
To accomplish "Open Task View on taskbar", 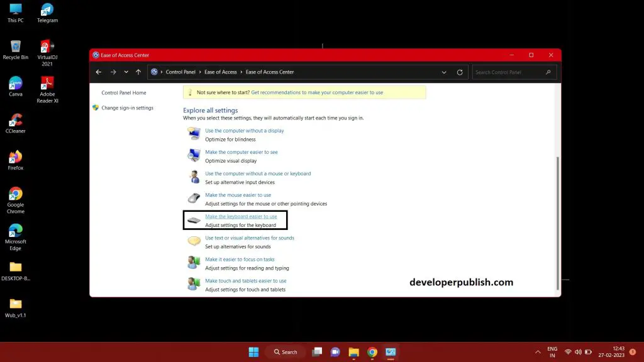I will (x=317, y=352).
